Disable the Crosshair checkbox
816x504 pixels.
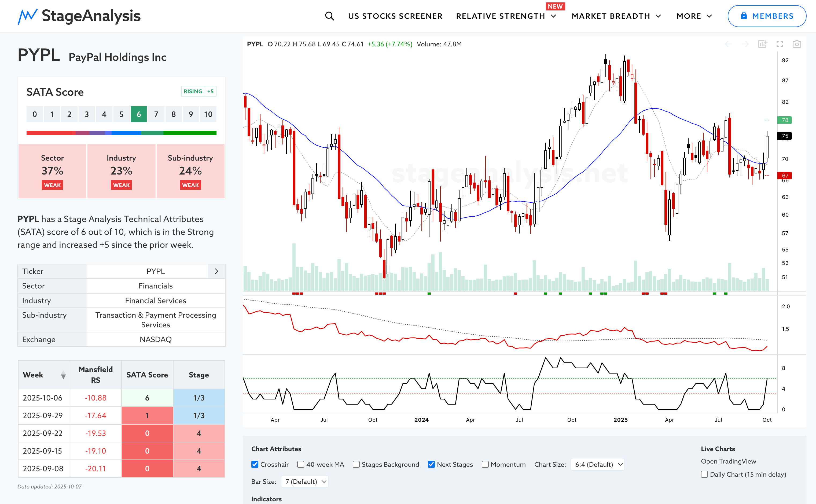(x=255, y=464)
